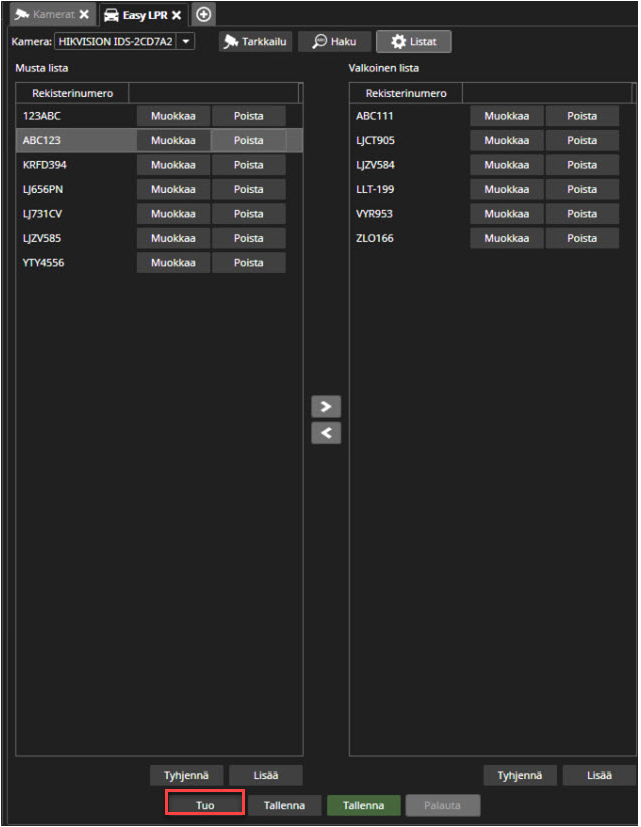Open the Haku search view
641x827 pixels.
(x=335, y=42)
